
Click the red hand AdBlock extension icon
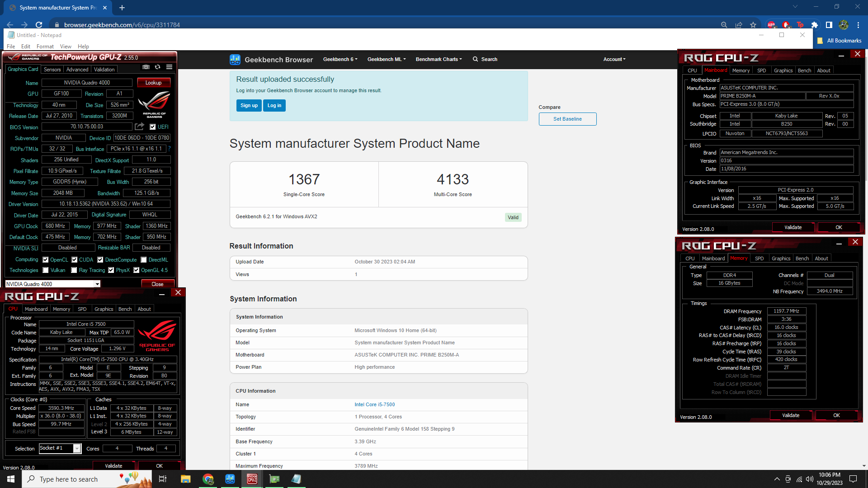(x=786, y=25)
